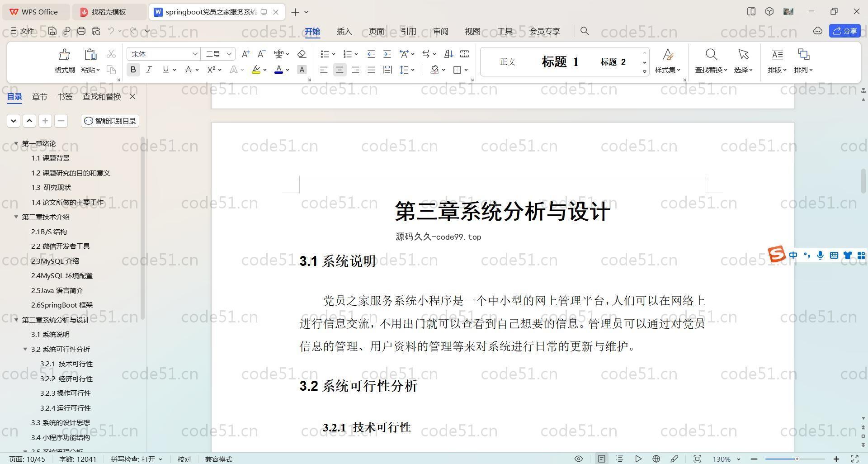Switch to the 章节 navigation tab
Viewport: 868px width, 464px height.
(39, 96)
